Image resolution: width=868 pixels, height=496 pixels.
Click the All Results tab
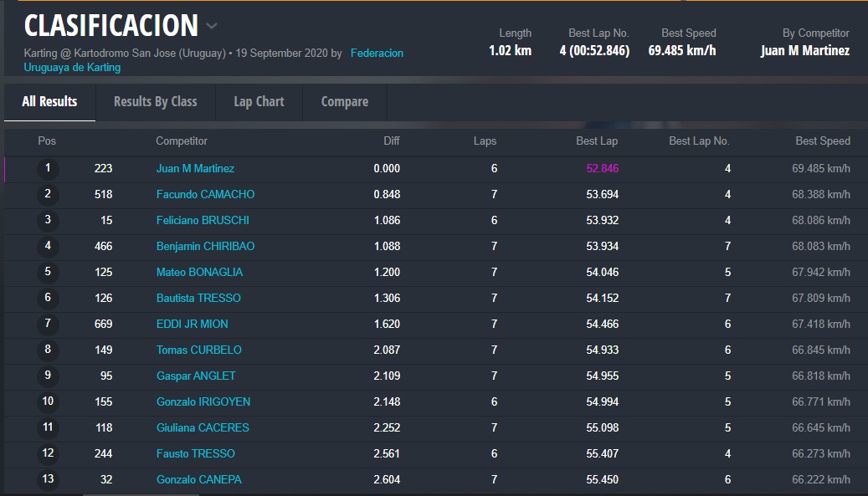49,101
